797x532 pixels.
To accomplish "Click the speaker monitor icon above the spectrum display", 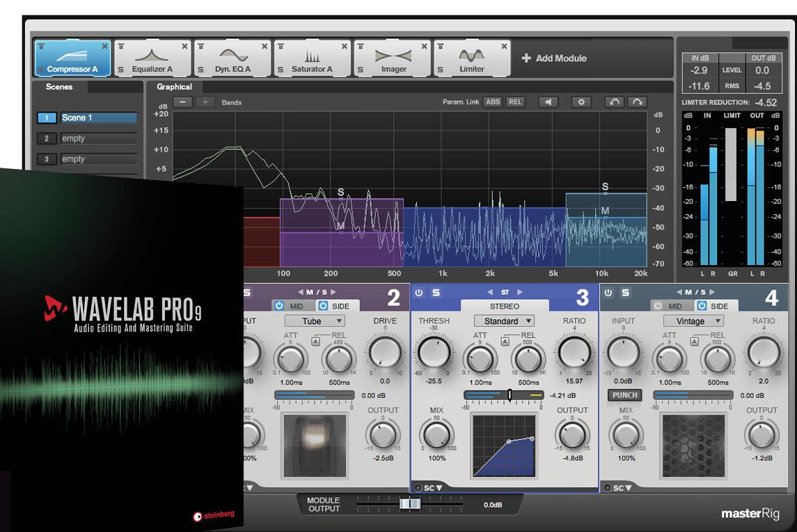I will pos(549,102).
